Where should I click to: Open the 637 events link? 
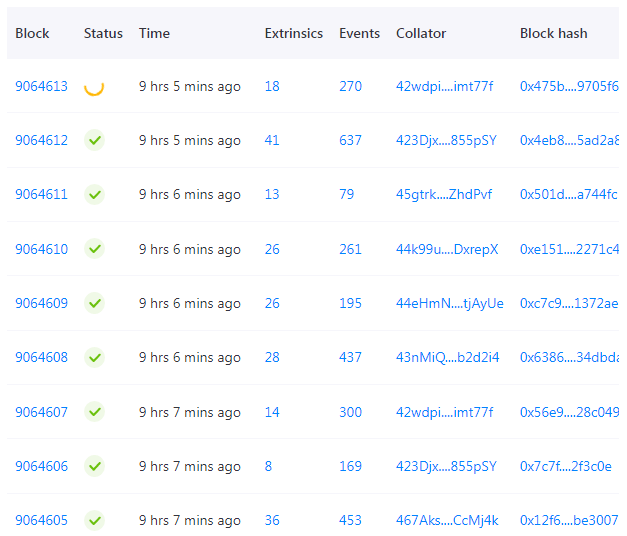click(x=350, y=140)
